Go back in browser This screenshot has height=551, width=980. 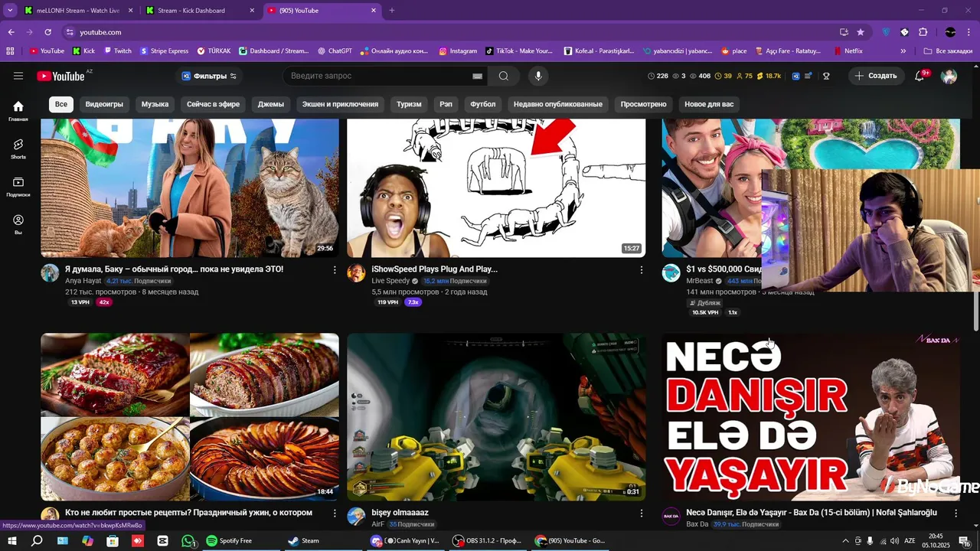11,32
